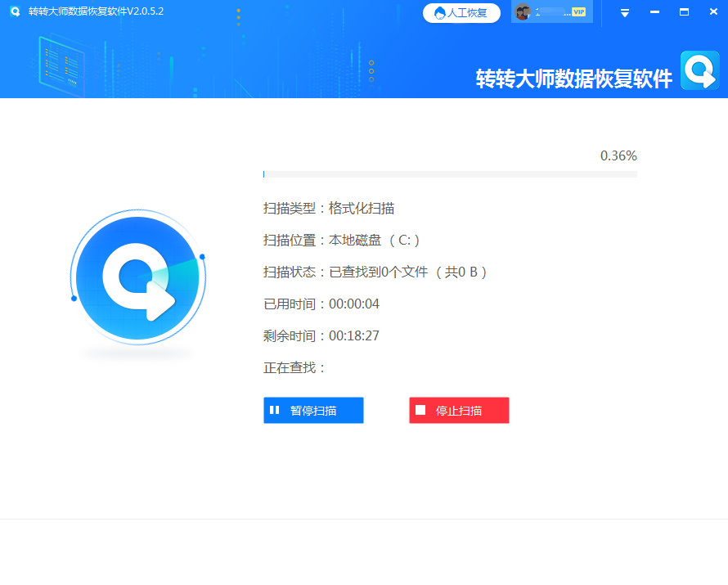Click the VIP badge next to the username
This screenshot has height=585, width=728.
[581, 11]
